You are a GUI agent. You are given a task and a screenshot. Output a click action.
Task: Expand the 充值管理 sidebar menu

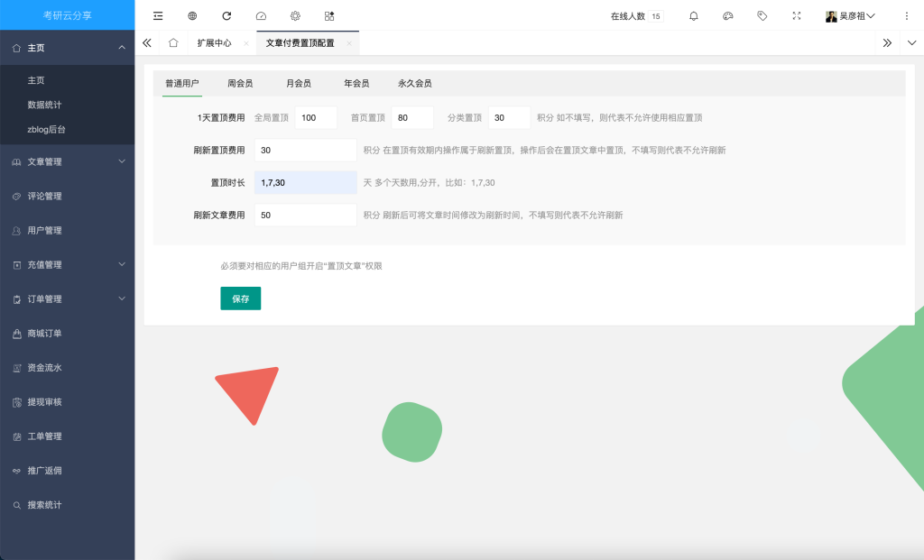[68, 265]
